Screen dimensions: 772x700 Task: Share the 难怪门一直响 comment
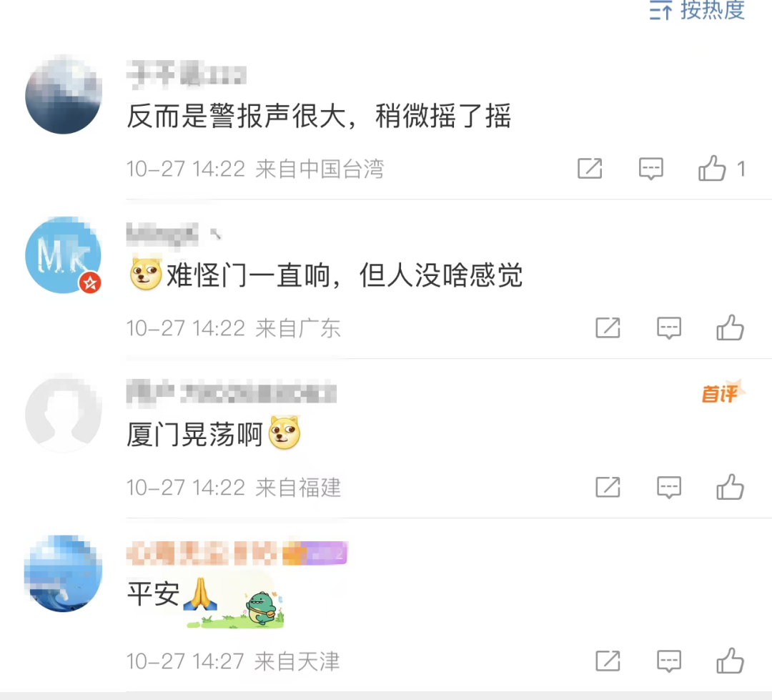(608, 327)
